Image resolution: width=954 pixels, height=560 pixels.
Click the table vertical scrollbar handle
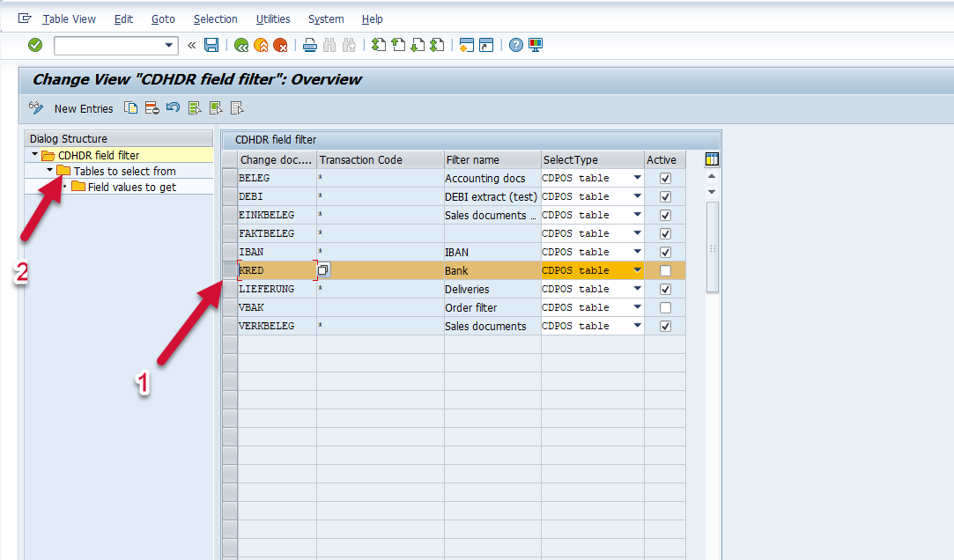[x=713, y=247]
